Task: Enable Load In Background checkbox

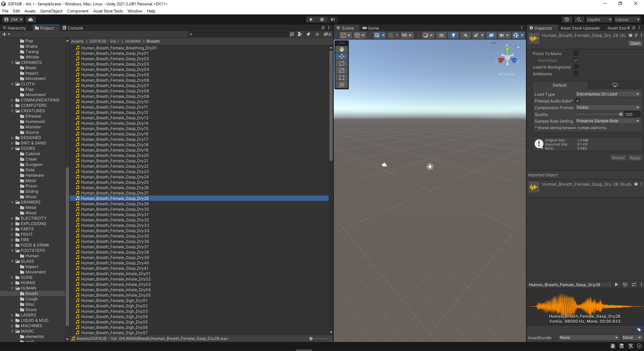Action: point(576,67)
